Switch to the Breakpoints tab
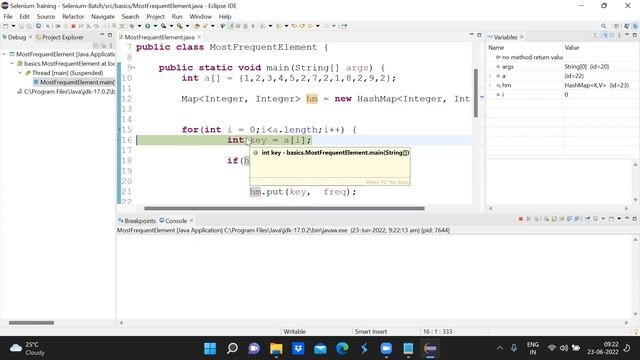This screenshot has width=640, height=360. [137, 221]
